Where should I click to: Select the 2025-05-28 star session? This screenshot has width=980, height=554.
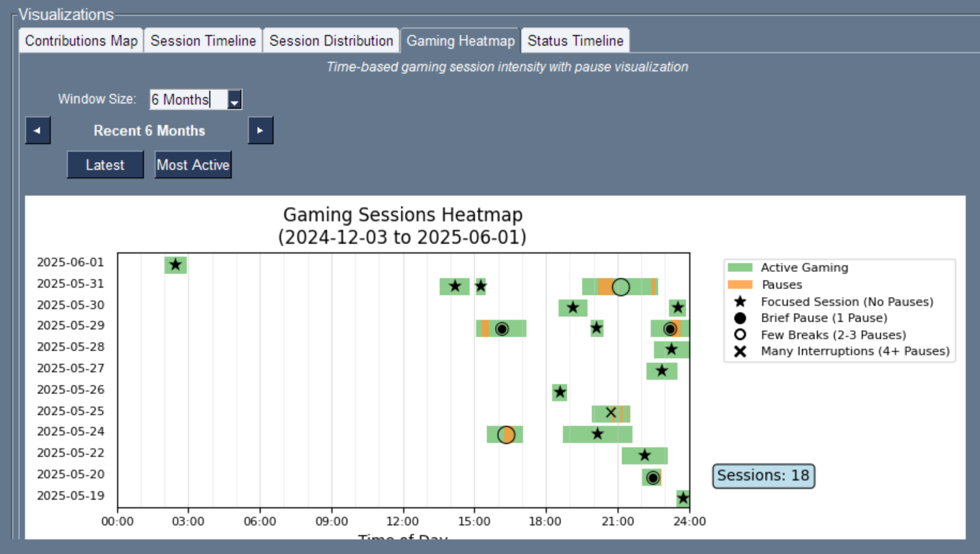click(671, 349)
